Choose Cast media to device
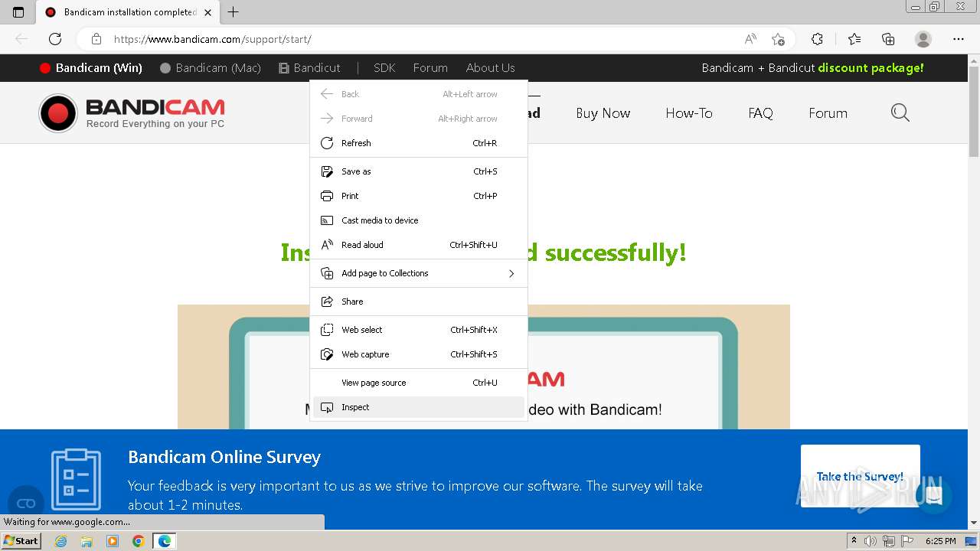 pos(419,220)
